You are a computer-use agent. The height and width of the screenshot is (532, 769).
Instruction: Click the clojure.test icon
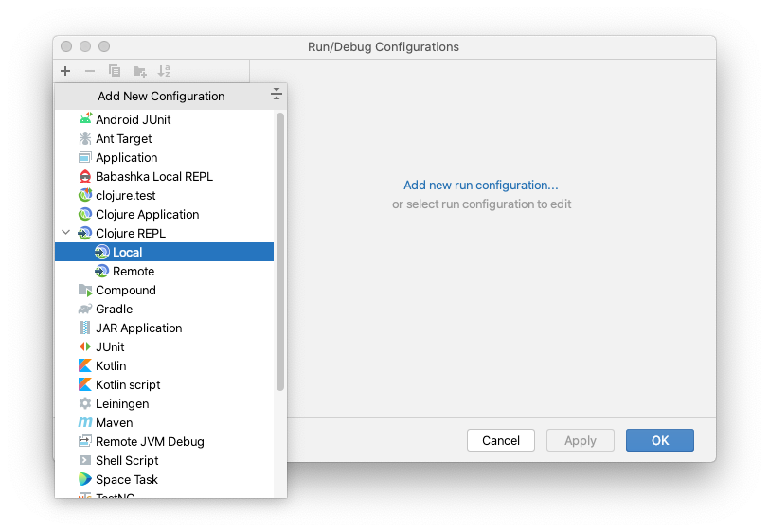pyautogui.click(x=85, y=195)
